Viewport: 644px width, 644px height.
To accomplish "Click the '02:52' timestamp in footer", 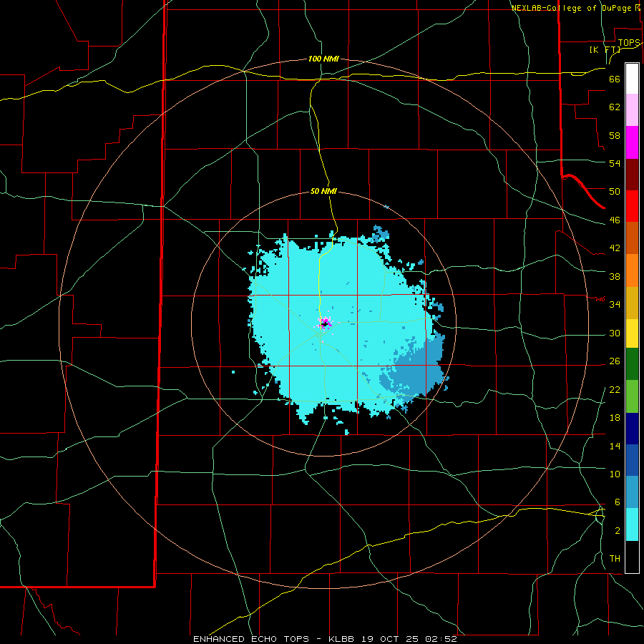I will tap(441, 639).
